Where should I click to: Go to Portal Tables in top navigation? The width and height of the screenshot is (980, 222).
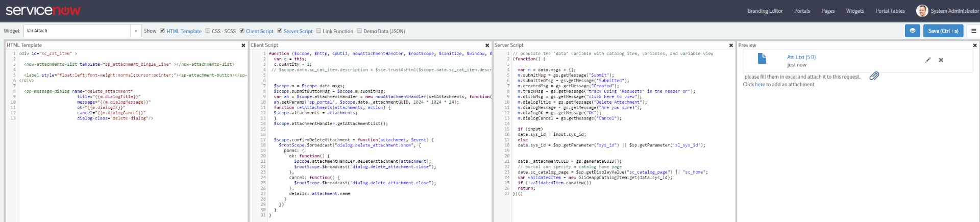(x=890, y=11)
